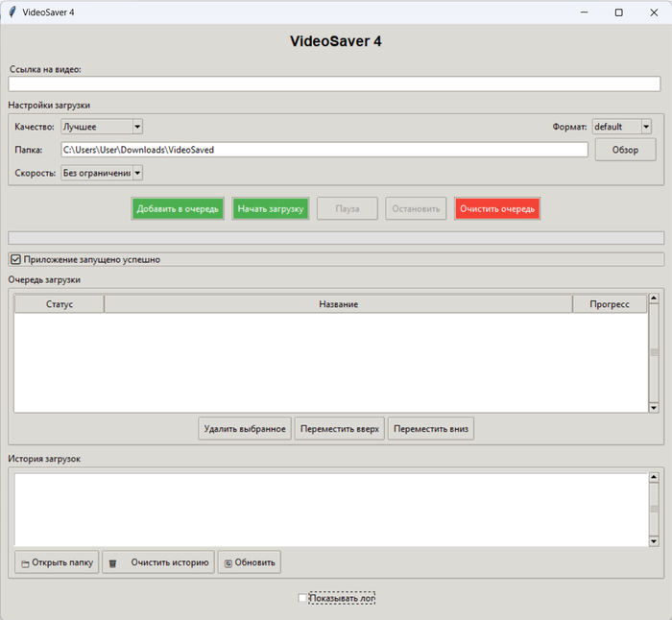Click trash icon Очистить историю button
Screen dimensions: 672x620
pos(158,562)
